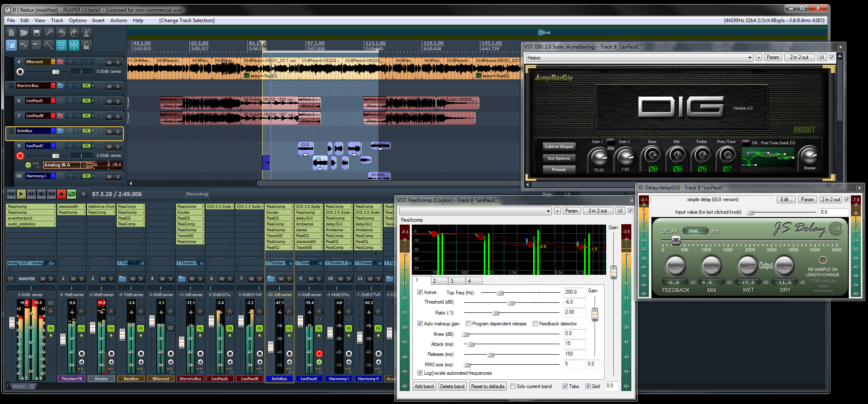This screenshot has width=868, height=404.
Task: Create a new project with toolbar icon
Action: tap(11, 33)
